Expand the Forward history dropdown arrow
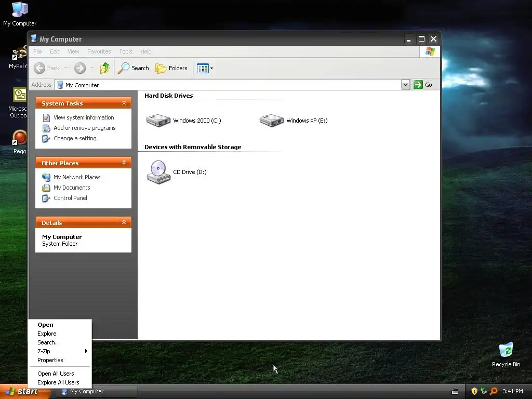 coord(91,68)
